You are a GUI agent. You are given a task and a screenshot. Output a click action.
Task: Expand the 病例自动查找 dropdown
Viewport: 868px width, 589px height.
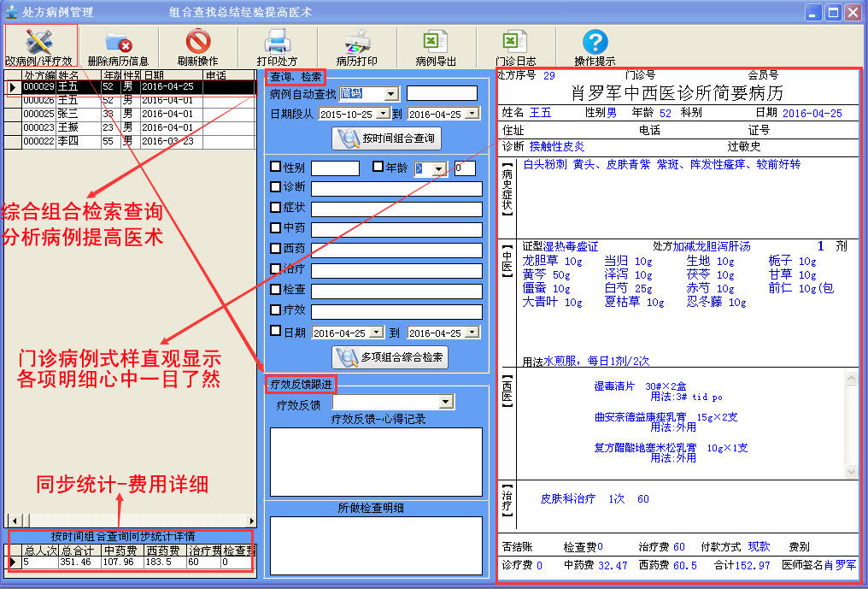[391, 93]
